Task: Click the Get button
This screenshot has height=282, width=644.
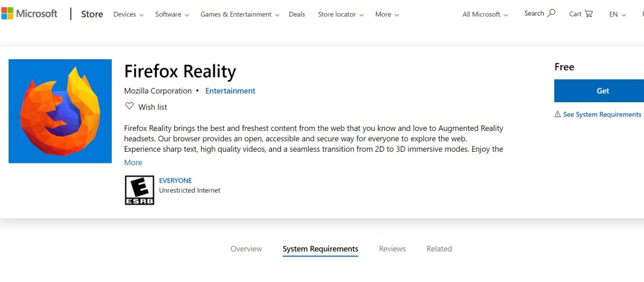Action: click(599, 91)
